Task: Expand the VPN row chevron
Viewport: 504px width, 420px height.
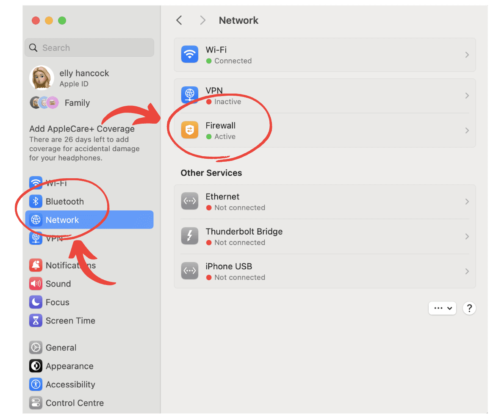Action: pos(467,95)
